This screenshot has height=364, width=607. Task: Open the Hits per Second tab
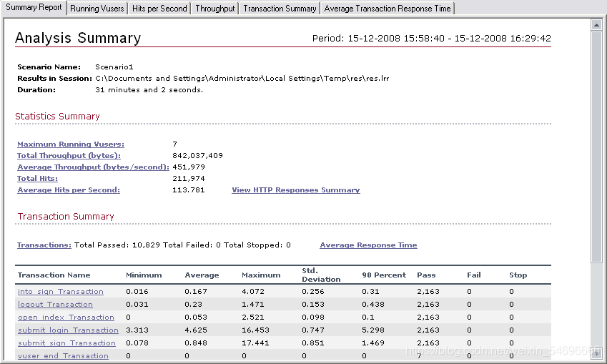pos(159,9)
